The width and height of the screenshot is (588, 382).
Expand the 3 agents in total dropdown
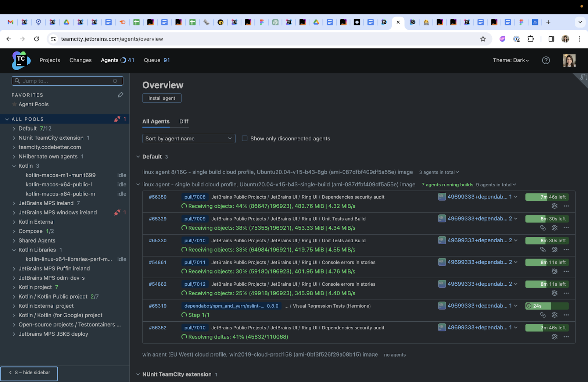pos(439,172)
